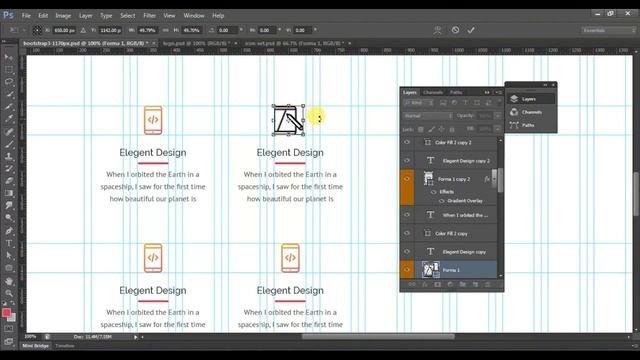Image resolution: width=640 pixels, height=360 pixels.
Task: Select the Clone Stamp tool
Action: click(9, 156)
